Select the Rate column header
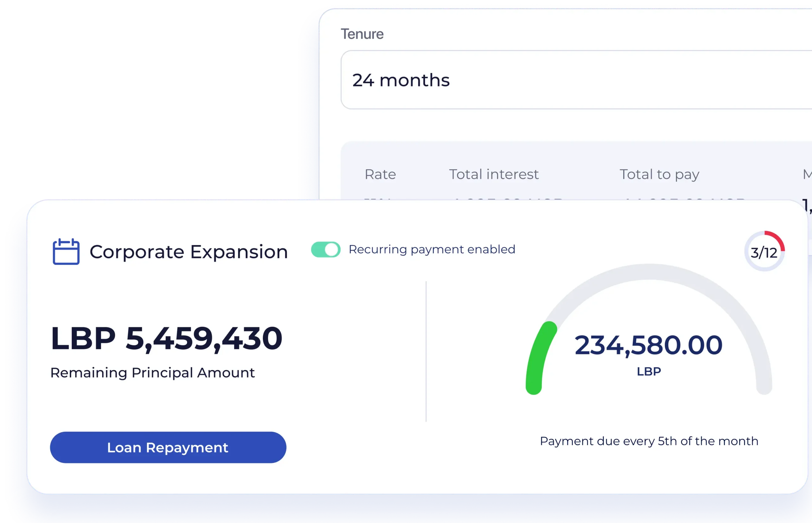Image resolution: width=812 pixels, height=523 pixels. [x=380, y=175]
